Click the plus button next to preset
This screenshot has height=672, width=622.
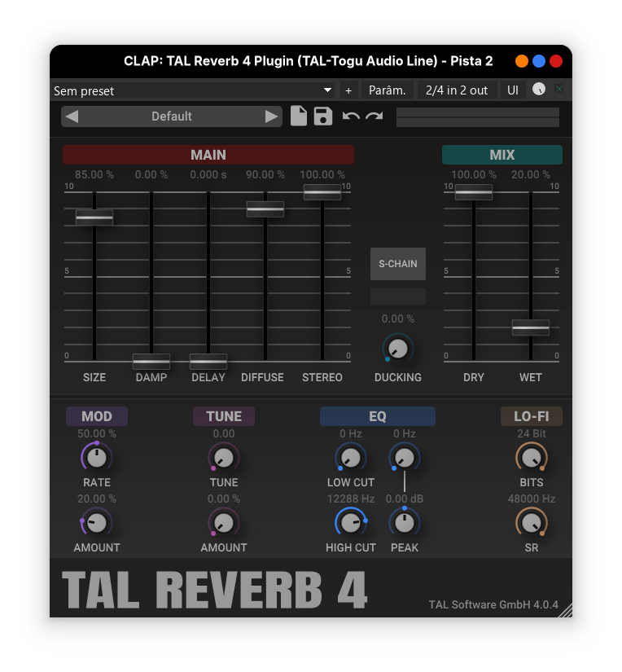point(348,90)
